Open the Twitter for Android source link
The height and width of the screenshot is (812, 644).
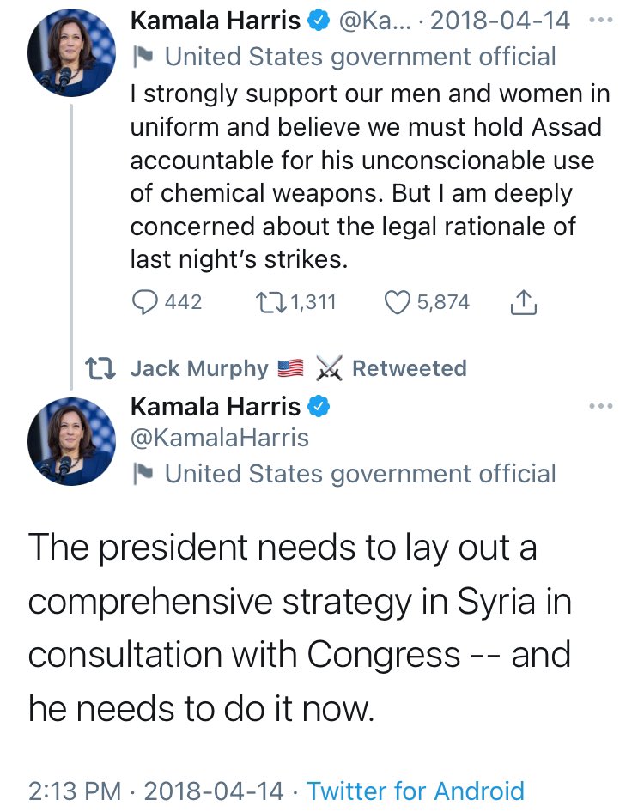pyautogui.click(x=415, y=791)
